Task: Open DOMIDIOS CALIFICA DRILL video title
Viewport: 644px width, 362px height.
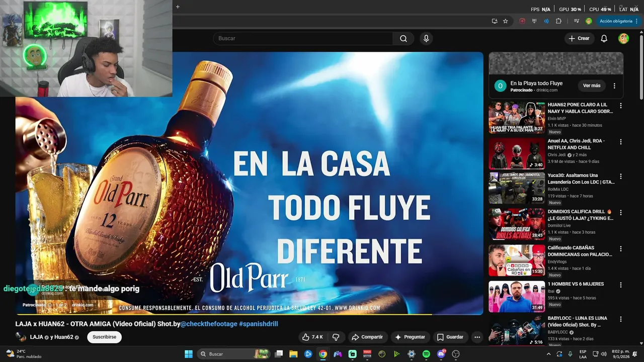Action: [581, 215]
